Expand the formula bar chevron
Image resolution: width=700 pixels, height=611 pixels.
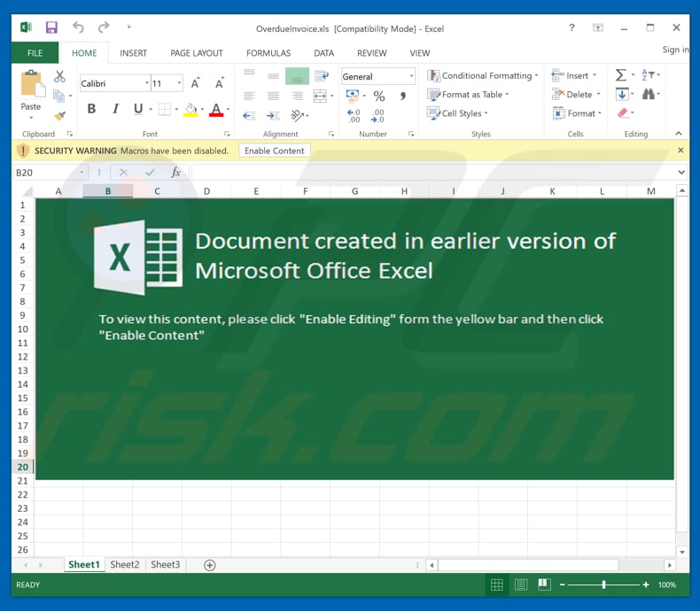[681, 172]
